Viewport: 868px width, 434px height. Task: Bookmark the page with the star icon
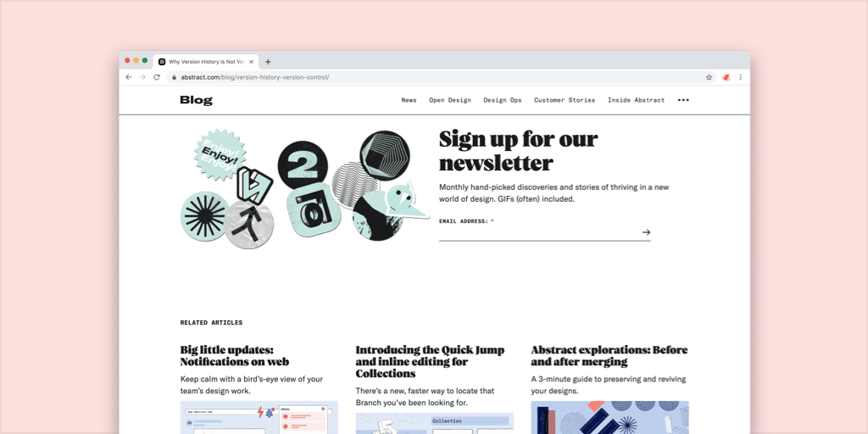click(x=709, y=77)
